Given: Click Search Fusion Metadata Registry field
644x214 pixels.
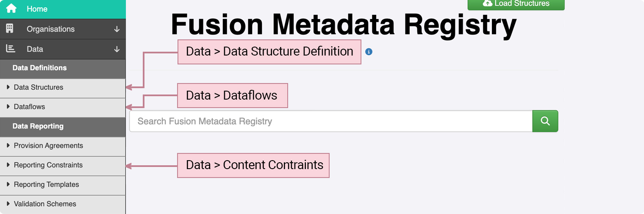Looking at the screenshot, I should pos(330,121).
